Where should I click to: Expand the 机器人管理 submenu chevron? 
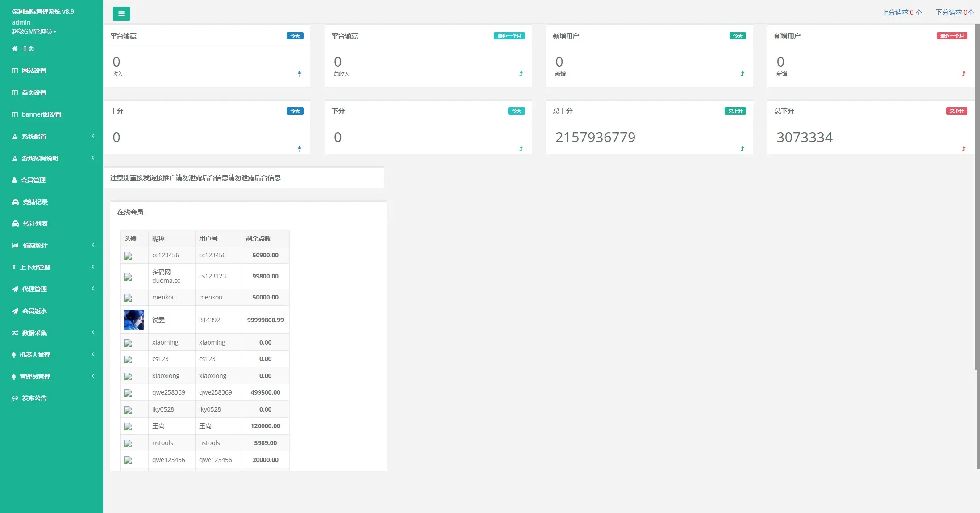coord(93,354)
